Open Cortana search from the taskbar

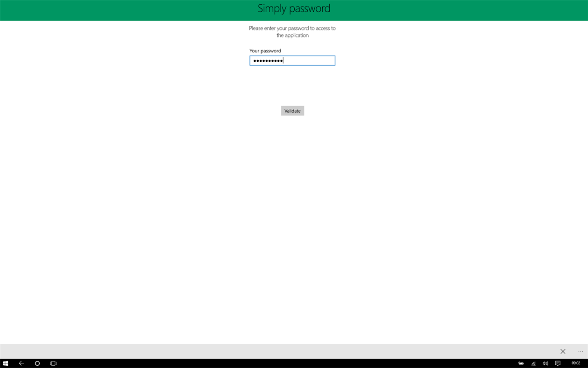[x=37, y=363]
